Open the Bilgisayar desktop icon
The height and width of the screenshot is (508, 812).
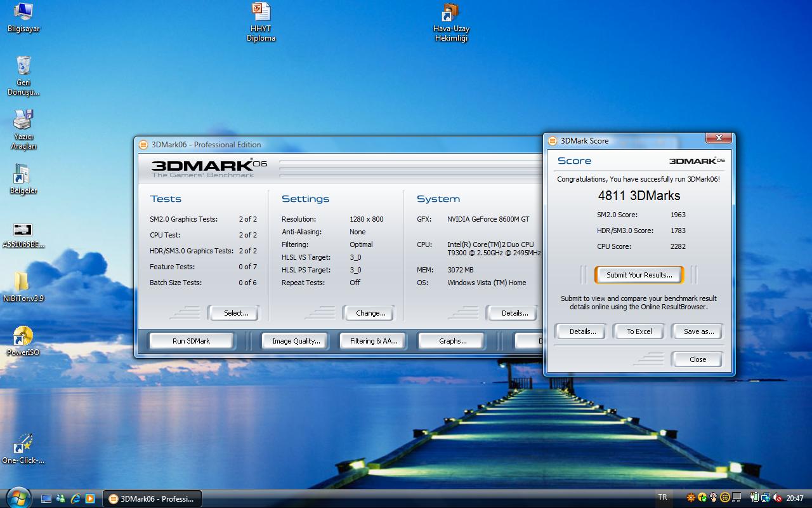(x=23, y=18)
